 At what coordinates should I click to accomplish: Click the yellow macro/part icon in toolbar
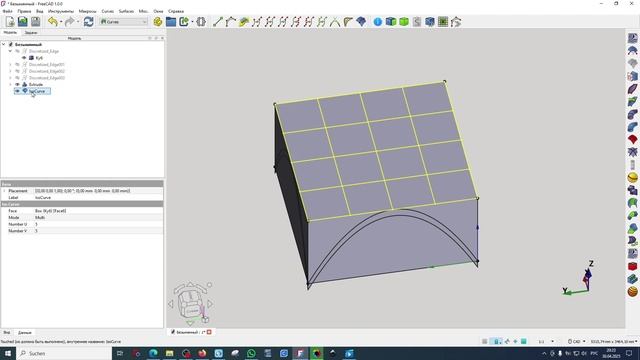coord(158,22)
